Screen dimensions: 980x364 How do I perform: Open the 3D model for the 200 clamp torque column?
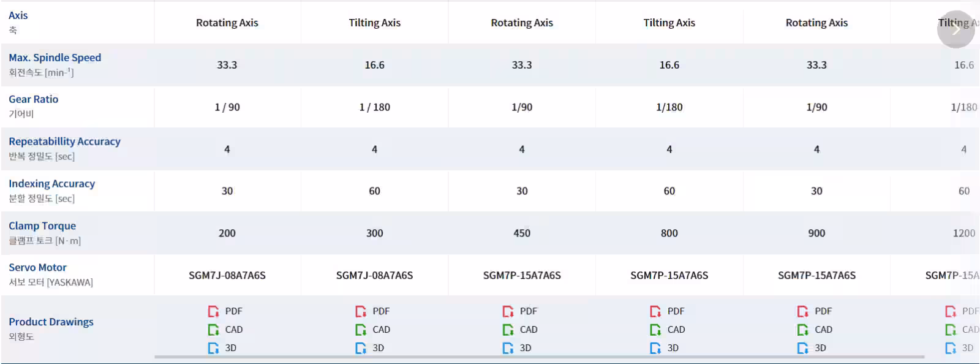(222, 348)
